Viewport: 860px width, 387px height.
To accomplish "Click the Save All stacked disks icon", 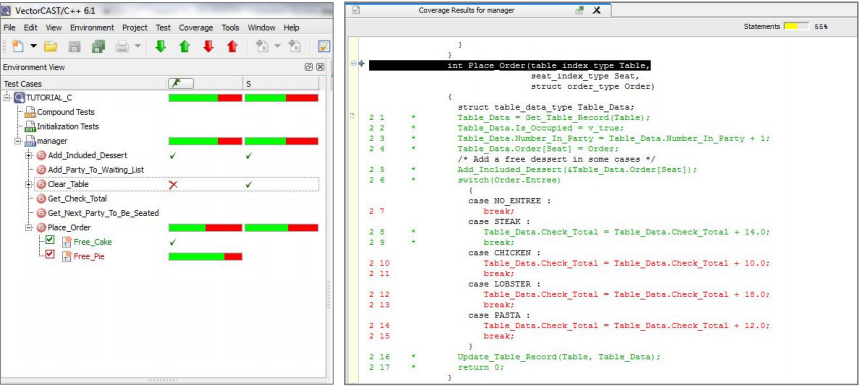I will pyautogui.click(x=98, y=47).
